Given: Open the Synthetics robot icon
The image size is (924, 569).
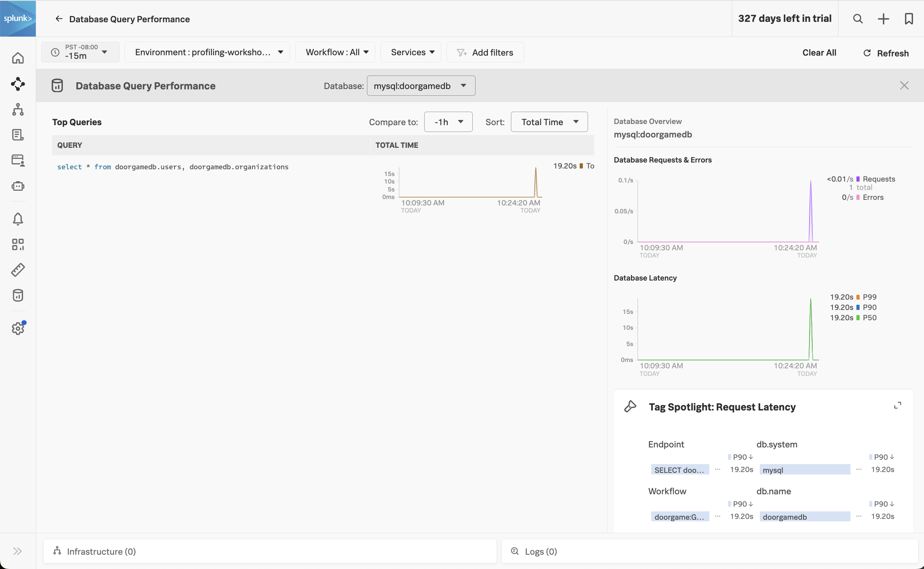Looking at the screenshot, I should tap(18, 186).
